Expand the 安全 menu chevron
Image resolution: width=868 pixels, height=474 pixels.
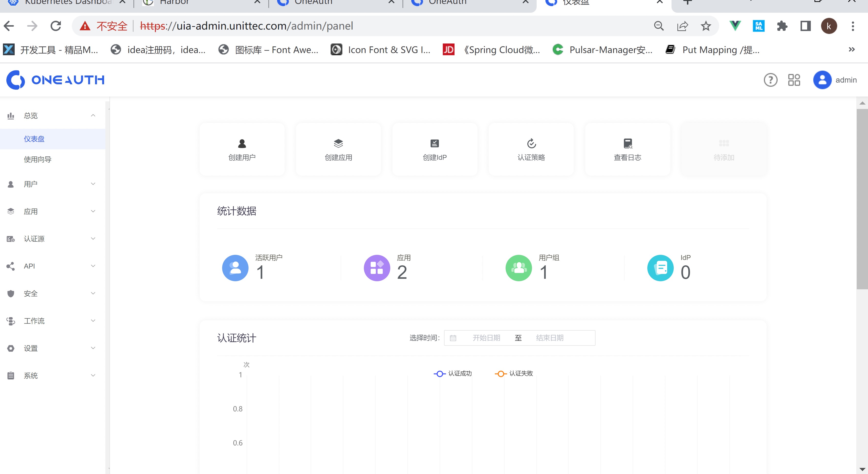[x=93, y=293]
